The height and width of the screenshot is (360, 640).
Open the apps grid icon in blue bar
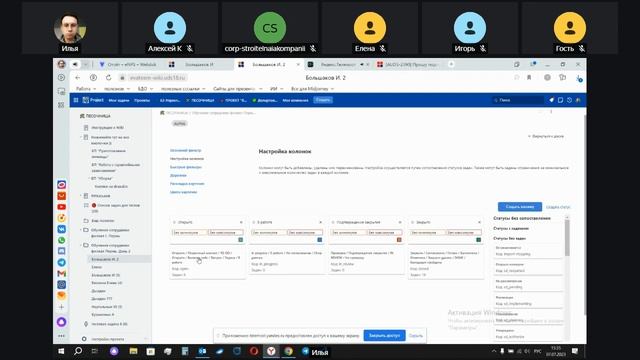(76, 100)
